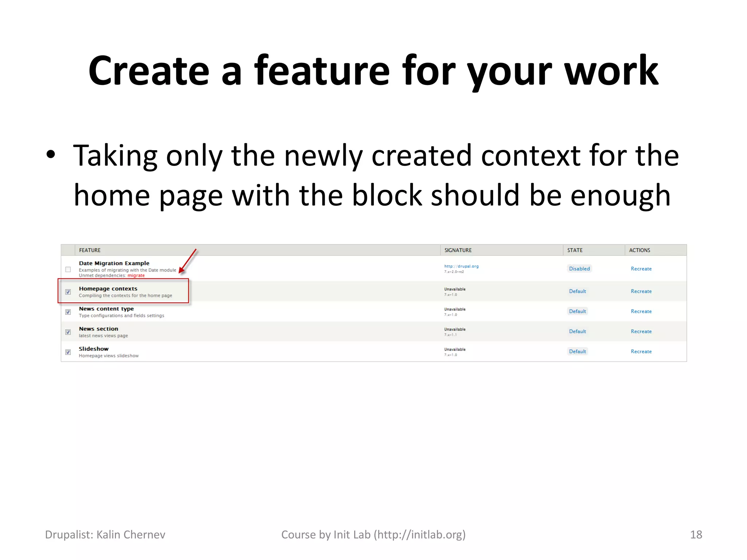Recreate the News section feature
The width and height of the screenshot is (747, 560).
[x=641, y=331]
